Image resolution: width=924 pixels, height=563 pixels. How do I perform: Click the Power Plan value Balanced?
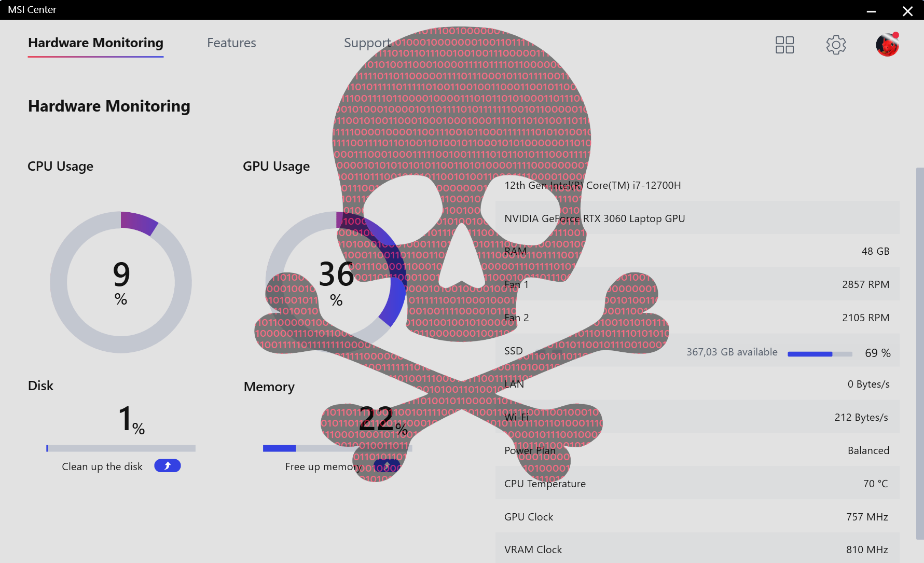[x=868, y=451]
